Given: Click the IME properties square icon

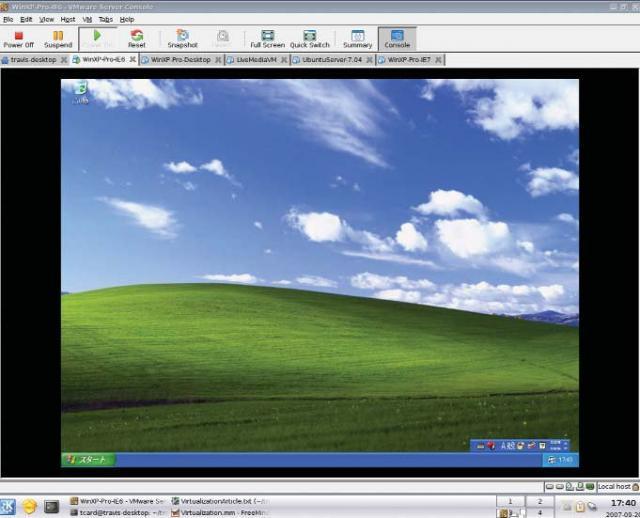Looking at the screenshot, I should 542,446.
